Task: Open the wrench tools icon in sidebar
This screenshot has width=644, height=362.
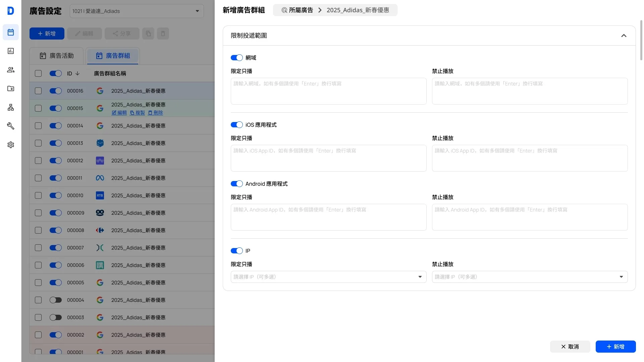Action: tap(11, 126)
